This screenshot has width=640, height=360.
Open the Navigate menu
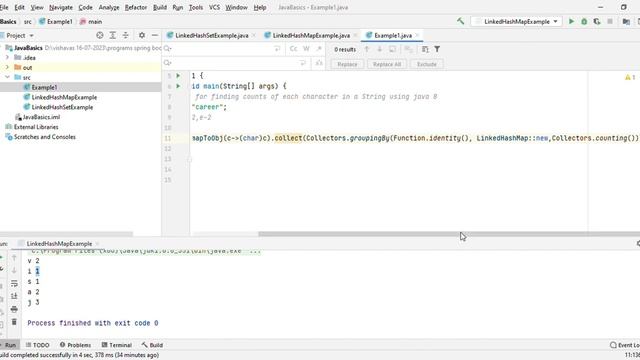(60, 7)
